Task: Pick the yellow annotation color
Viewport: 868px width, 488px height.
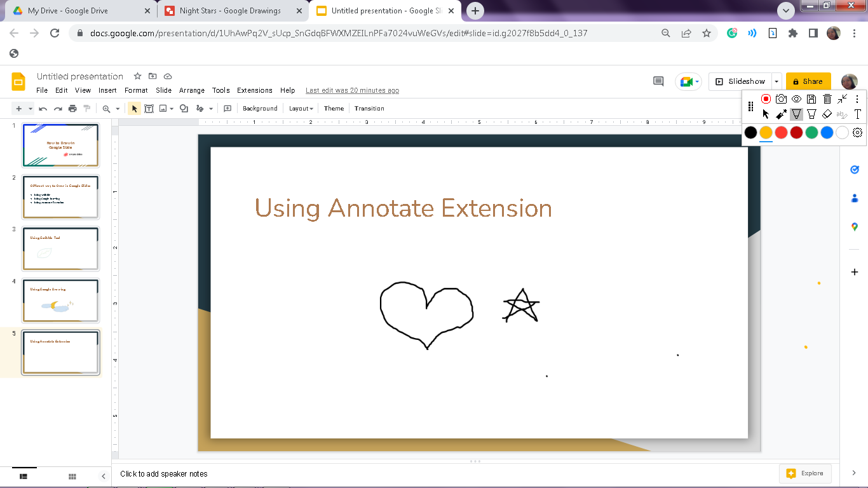Action: click(x=766, y=133)
